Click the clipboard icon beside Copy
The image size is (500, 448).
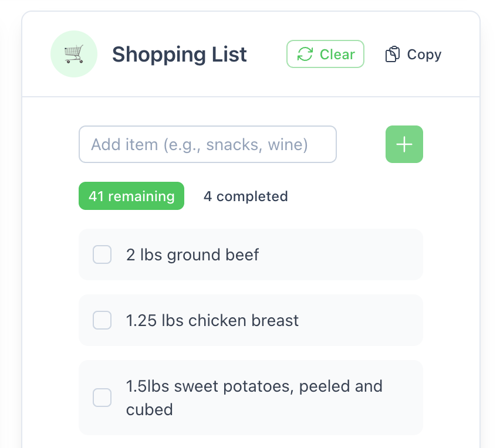point(393,54)
